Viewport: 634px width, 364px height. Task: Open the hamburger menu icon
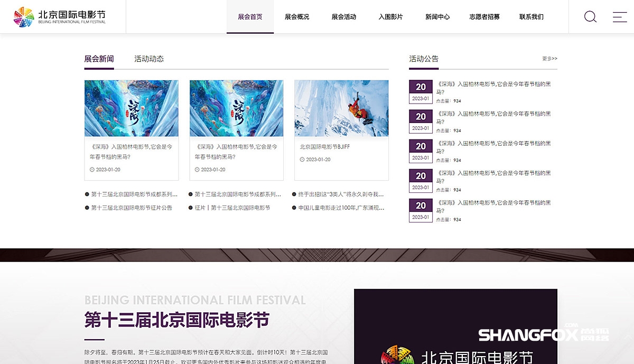coord(620,17)
